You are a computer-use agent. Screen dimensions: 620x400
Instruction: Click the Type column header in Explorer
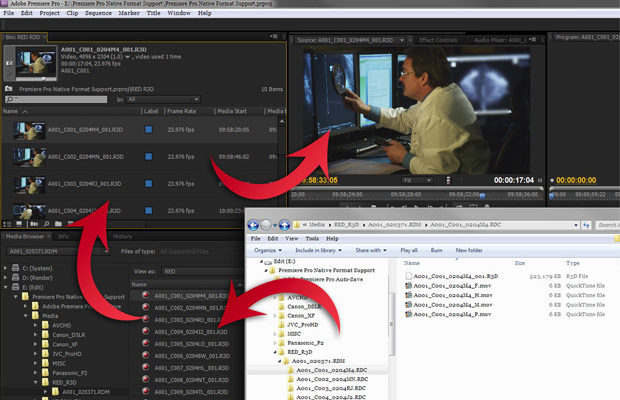coord(572,263)
